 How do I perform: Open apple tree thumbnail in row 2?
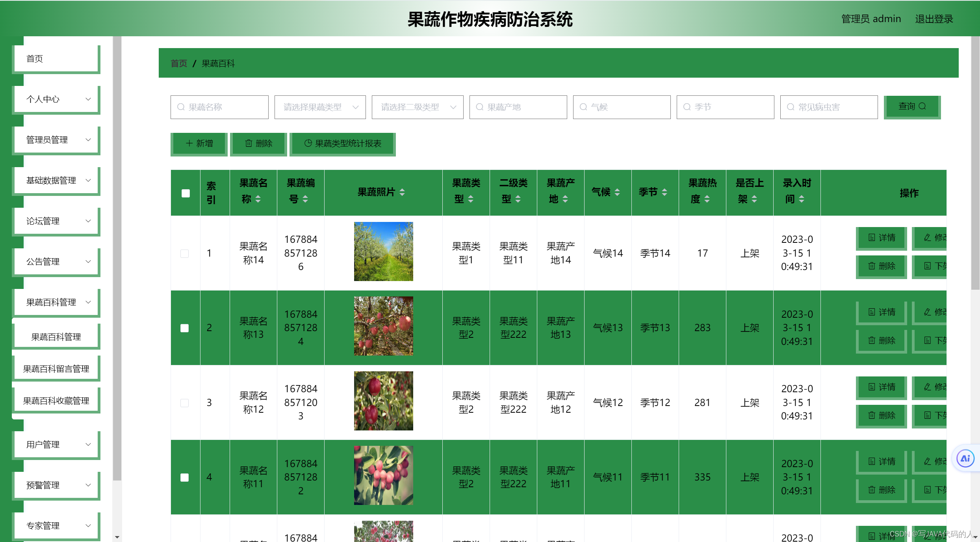pyautogui.click(x=384, y=326)
